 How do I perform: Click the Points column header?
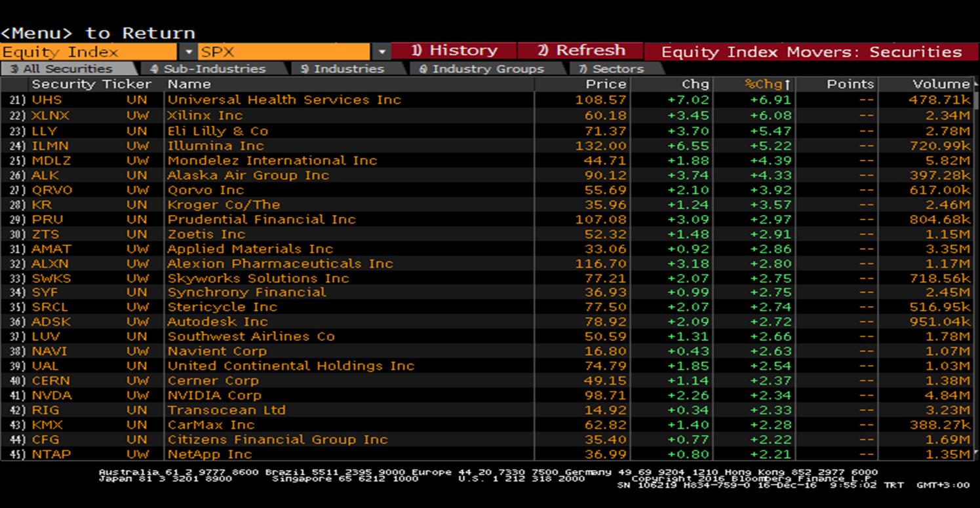coord(836,84)
